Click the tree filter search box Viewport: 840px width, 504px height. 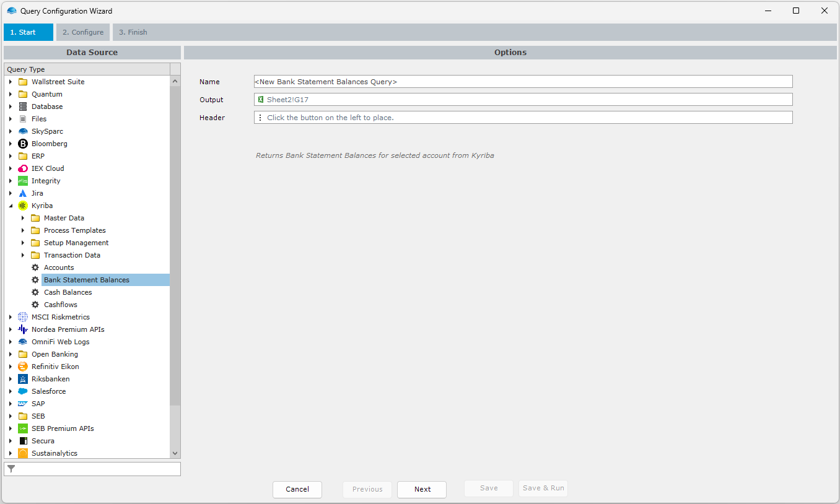tap(92, 469)
